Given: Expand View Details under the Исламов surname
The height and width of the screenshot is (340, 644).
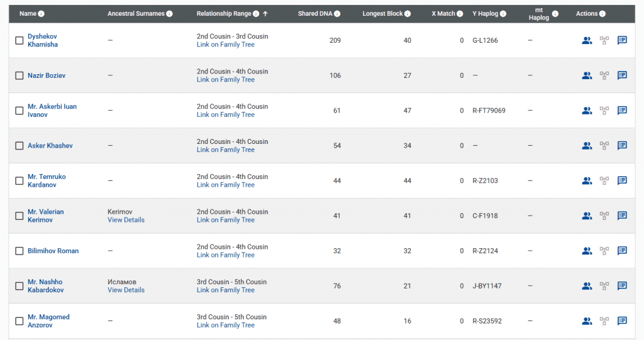Looking at the screenshot, I should click(x=126, y=290).
